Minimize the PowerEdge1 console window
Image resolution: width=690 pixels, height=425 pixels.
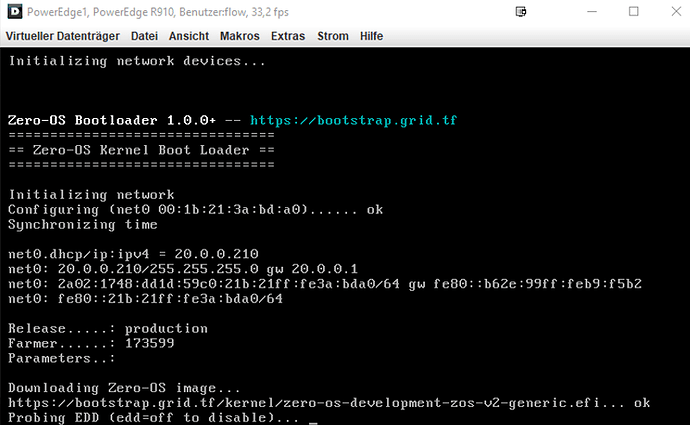point(592,11)
